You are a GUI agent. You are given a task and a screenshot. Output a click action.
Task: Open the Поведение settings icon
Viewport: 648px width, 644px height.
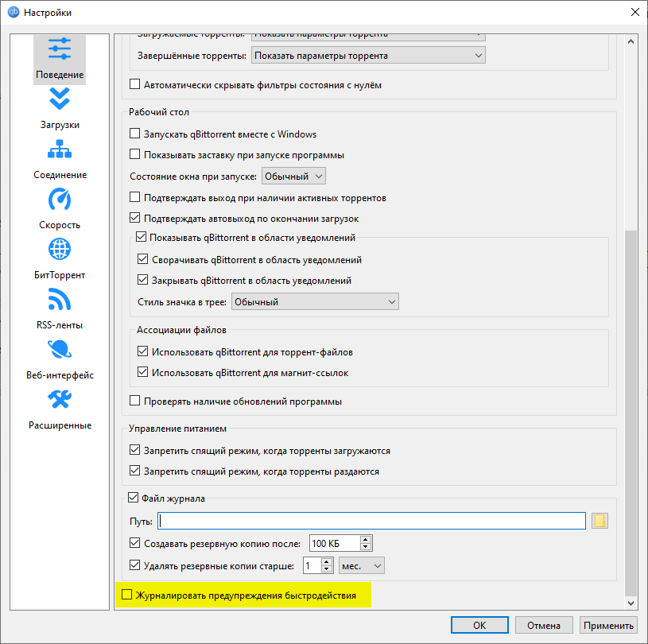60,50
